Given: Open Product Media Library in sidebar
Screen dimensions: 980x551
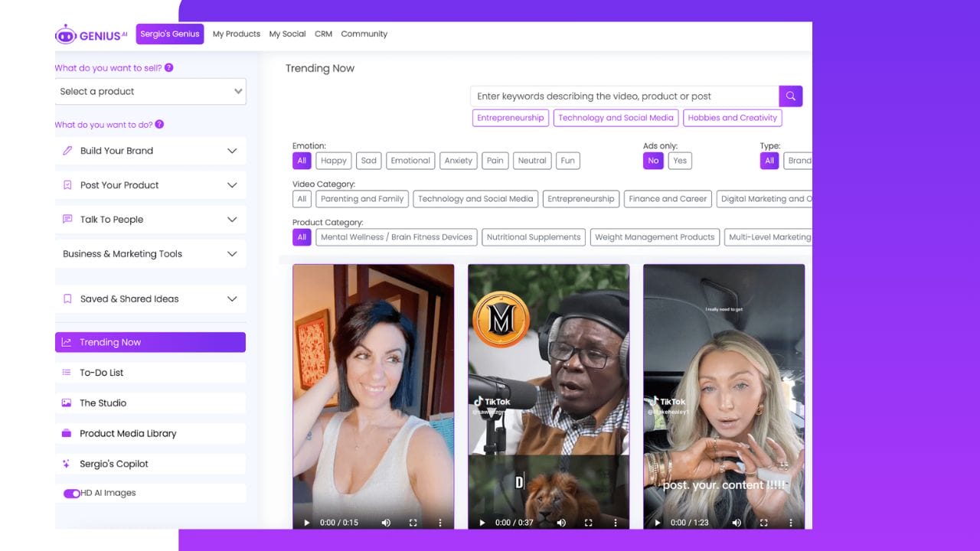Looking at the screenshot, I should pyautogui.click(x=128, y=433).
